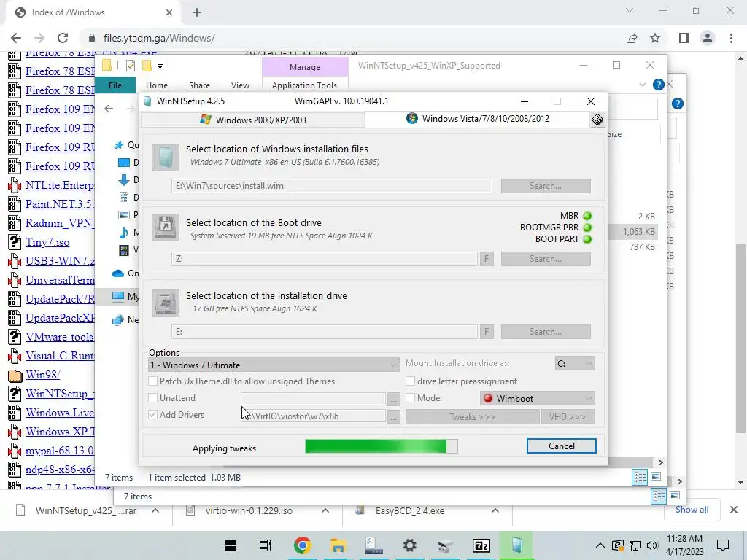
Task: Open Explorer View ribbon tab
Action: click(240, 85)
